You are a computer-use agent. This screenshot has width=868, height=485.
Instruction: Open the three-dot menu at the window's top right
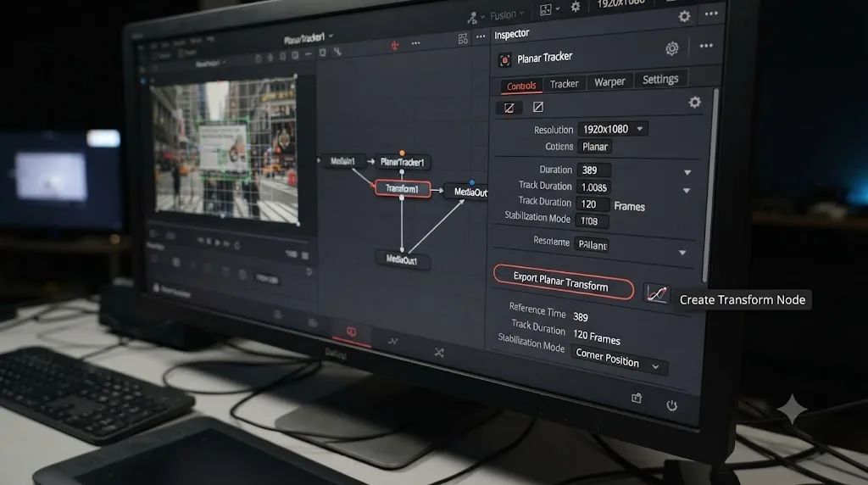(711, 14)
